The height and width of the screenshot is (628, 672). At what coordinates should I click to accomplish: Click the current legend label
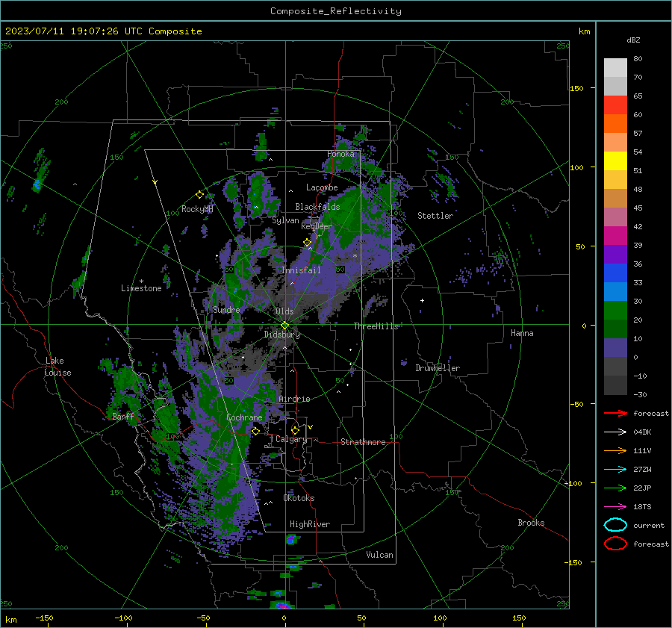coord(649,525)
